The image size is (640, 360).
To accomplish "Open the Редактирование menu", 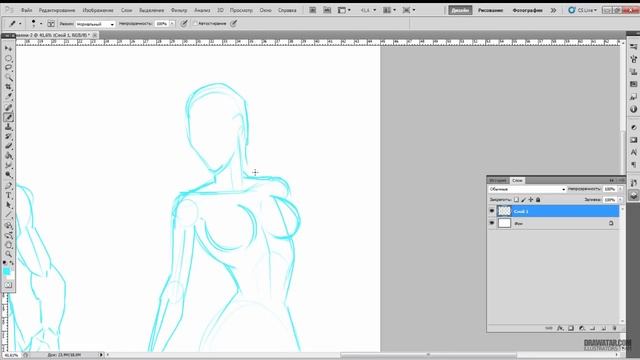I will [57, 10].
